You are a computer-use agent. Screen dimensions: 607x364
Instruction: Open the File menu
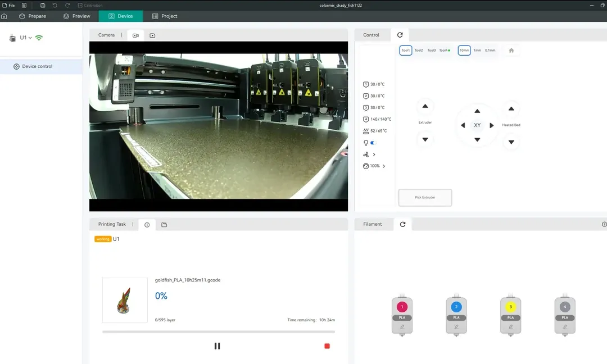tap(8, 6)
